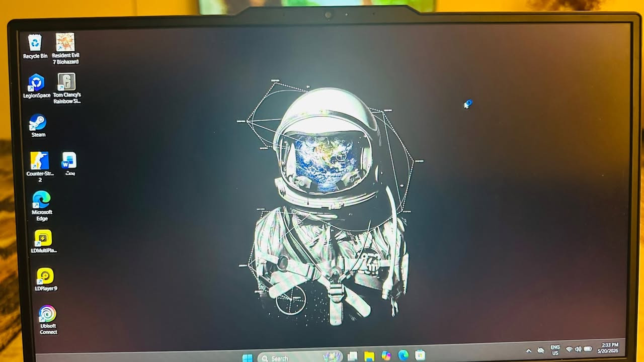Viewport: 644px width, 362px height.
Task: Click the battery icon in the system tray
Action: [588, 348]
